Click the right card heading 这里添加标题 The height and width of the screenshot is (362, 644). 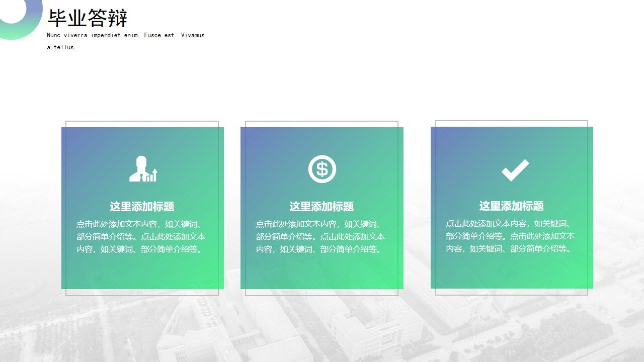(x=511, y=206)
